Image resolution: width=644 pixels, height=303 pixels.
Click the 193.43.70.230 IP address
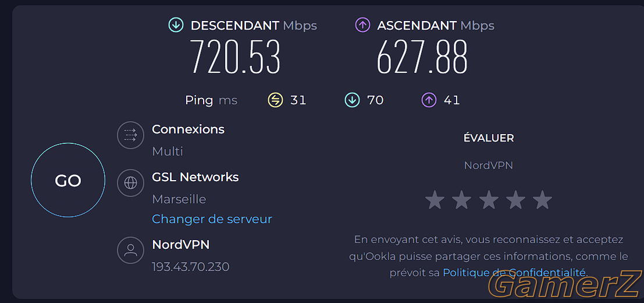pyautogui.click(x=191, y=267)
